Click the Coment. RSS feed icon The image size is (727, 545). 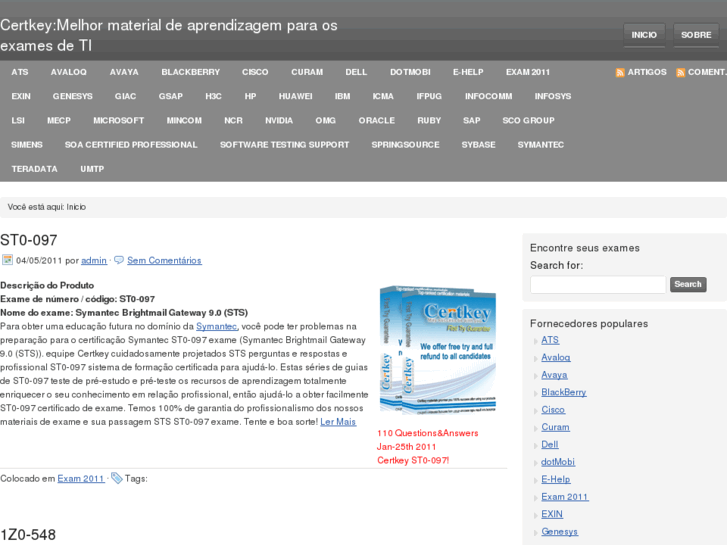coord(680,73)
